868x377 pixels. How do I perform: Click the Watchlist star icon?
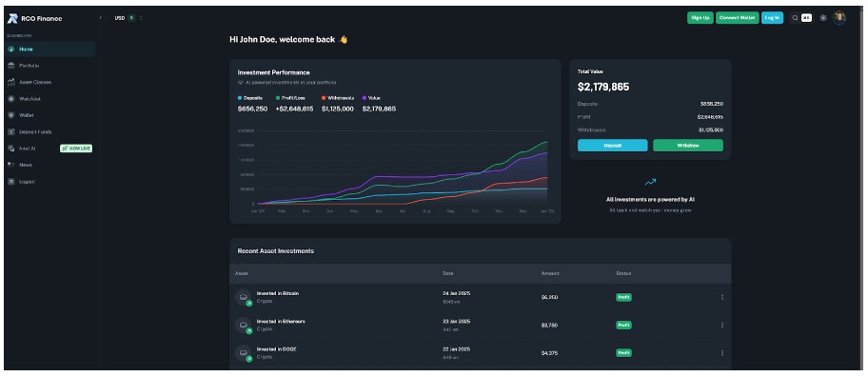[11, 99]
